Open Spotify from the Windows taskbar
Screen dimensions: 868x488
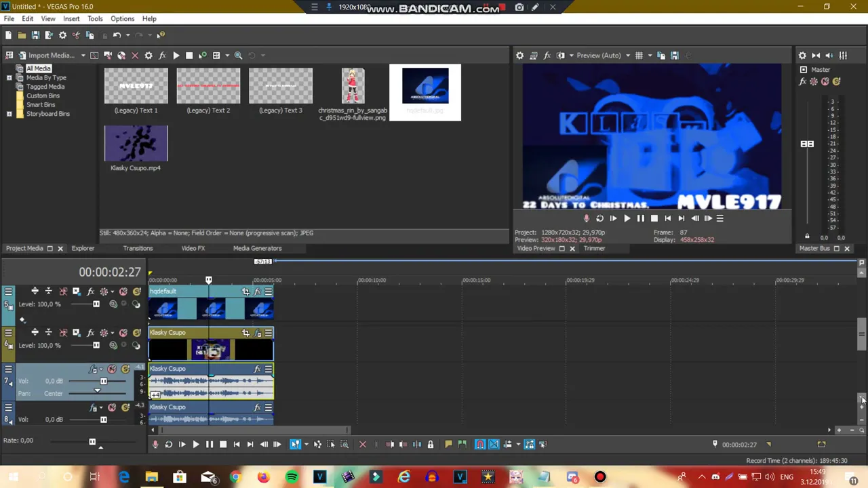[x=292, y=477]
